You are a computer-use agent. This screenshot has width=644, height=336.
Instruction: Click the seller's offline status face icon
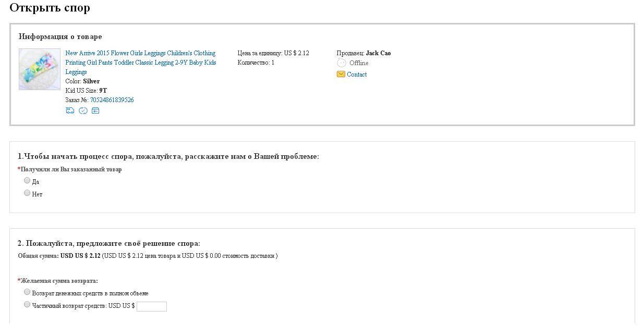pos(342,63)
